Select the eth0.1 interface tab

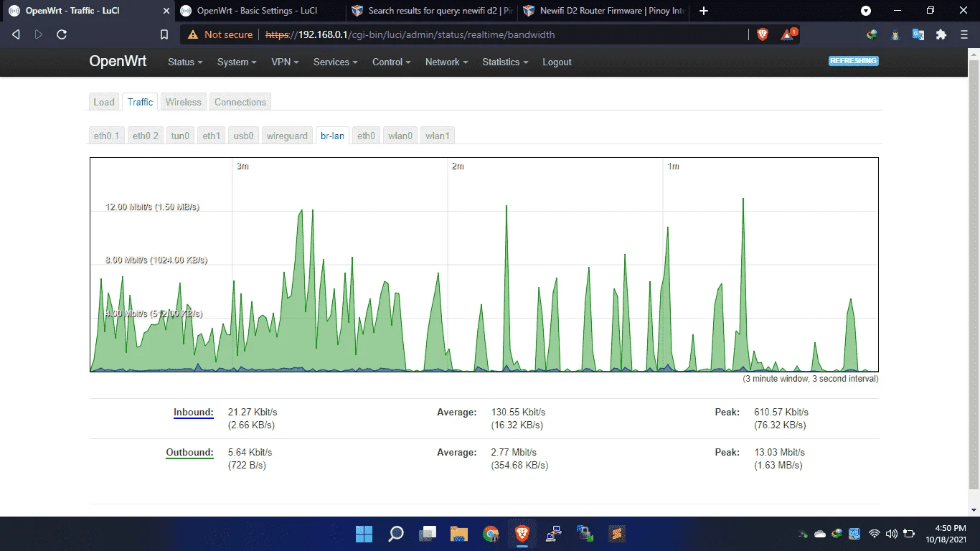[107, 136]
